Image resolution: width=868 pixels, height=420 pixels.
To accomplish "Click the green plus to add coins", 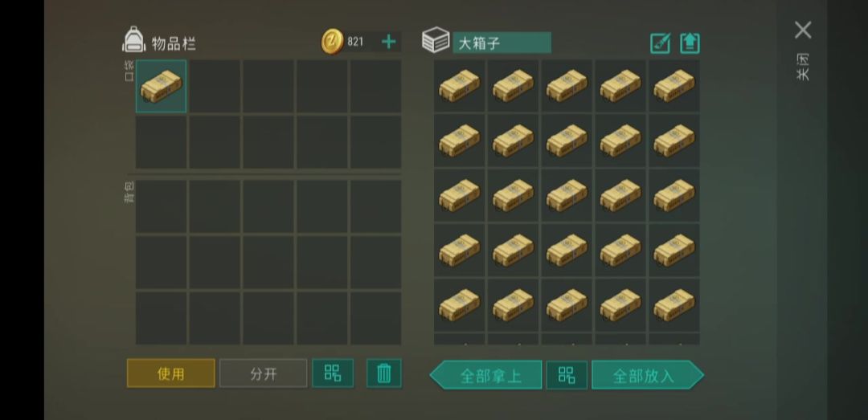I will pos(389,42).
